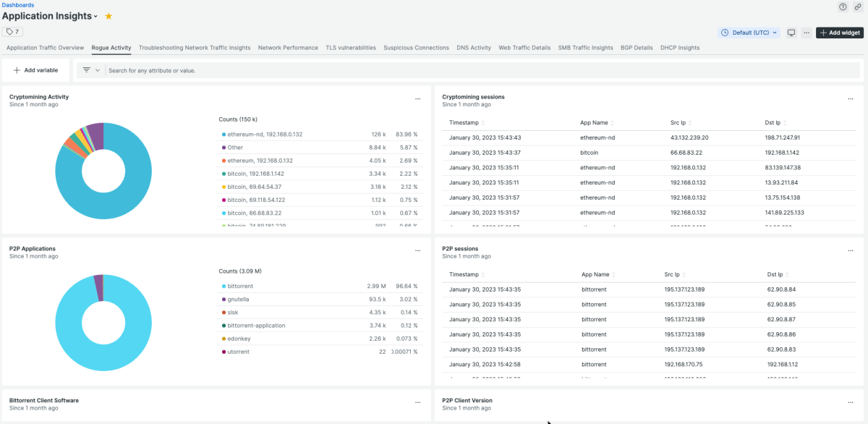Toggle gnutella legend entry in P2P Applications
The height and width of the screenshot is (424, 868).
pyautogui.click(x=239, y=300)
